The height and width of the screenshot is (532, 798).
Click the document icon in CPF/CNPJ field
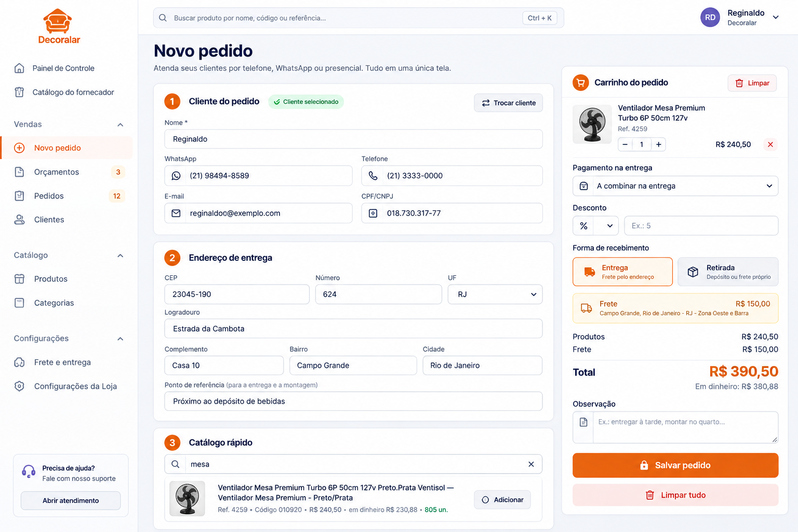[x=373, y=213]
